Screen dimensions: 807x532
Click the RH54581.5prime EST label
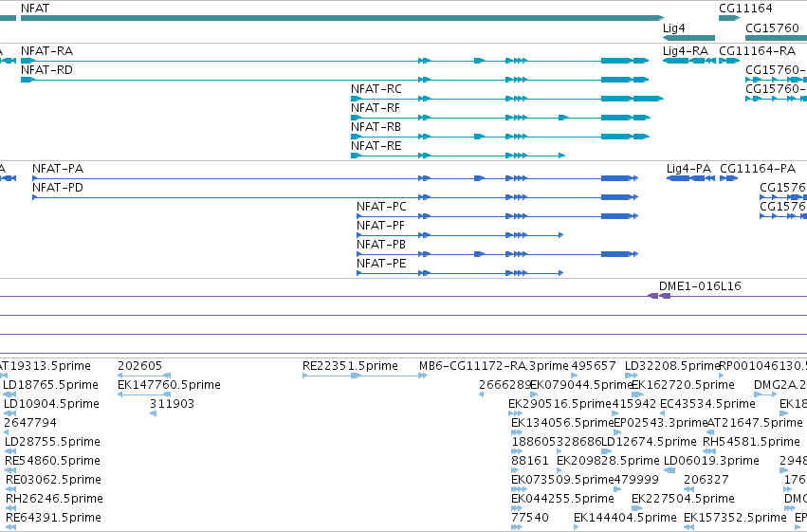[751, 443]
